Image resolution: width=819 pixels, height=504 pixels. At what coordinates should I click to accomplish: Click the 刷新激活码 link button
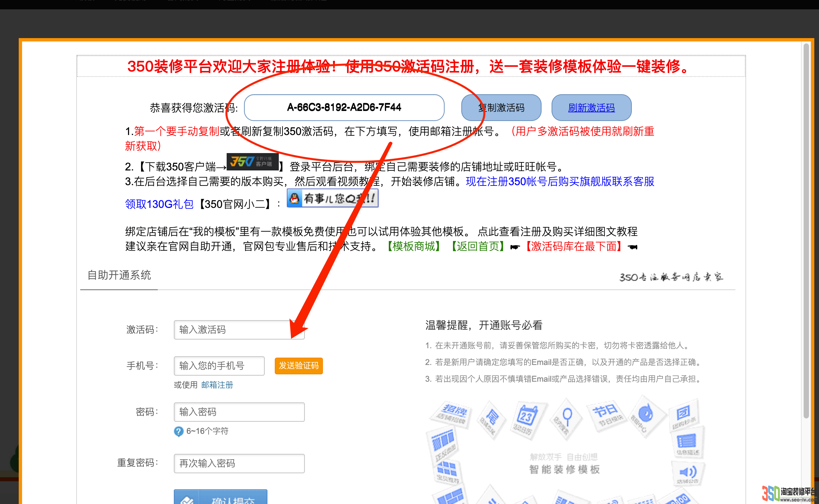point(591,108)
